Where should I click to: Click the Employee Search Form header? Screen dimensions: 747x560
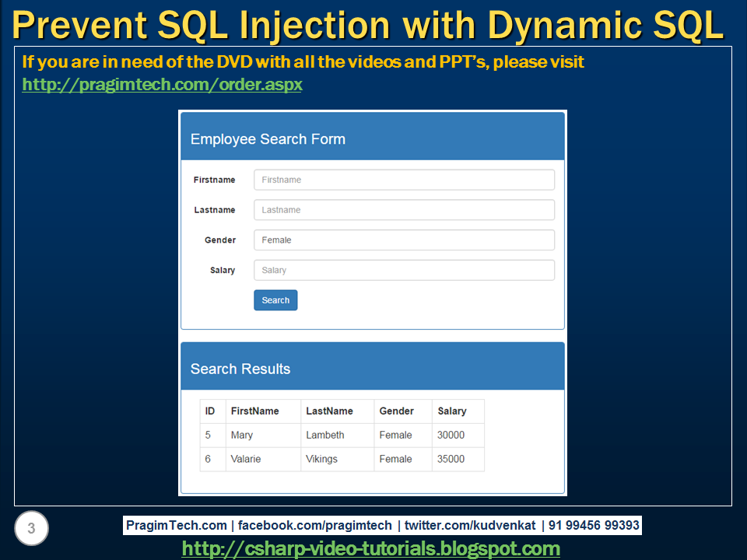click(x=267, y=138)
